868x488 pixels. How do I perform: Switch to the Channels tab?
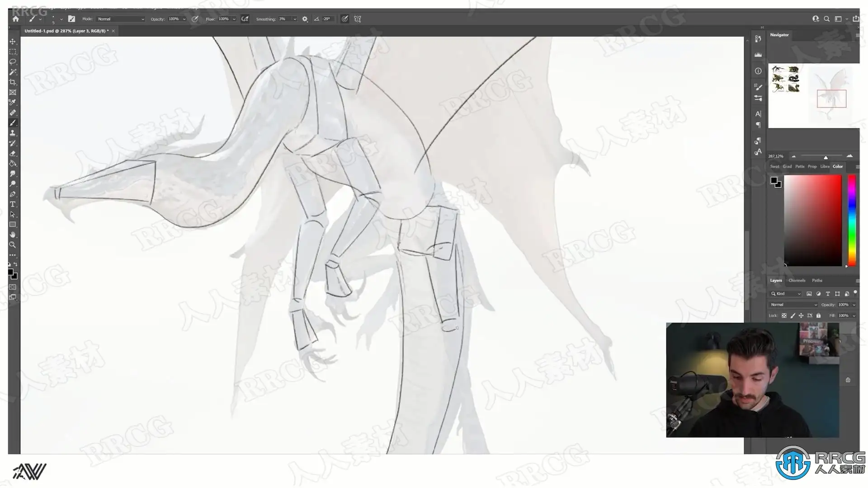797,281
